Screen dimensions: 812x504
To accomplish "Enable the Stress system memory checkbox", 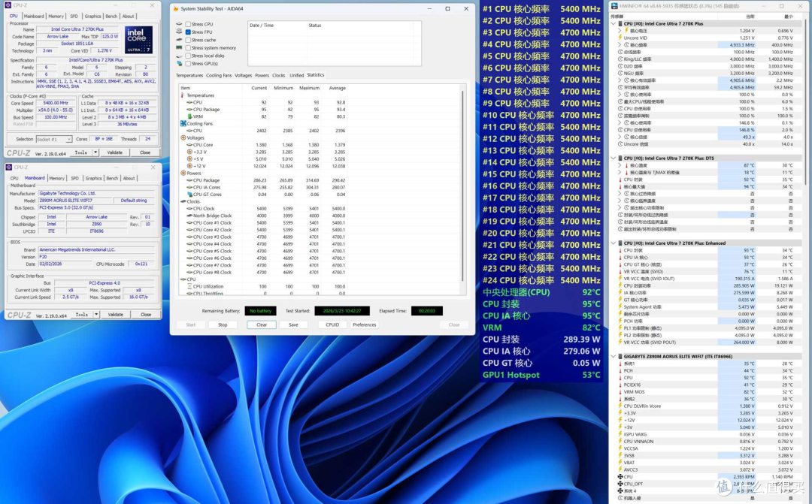I will [x=188, y=48].
